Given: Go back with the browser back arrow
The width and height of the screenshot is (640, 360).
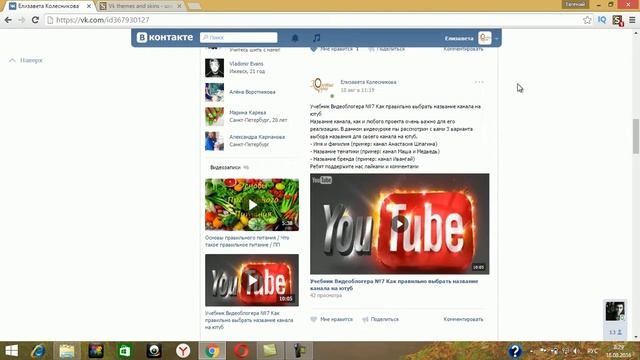Looking at the screenshot, I should point(8,20).
